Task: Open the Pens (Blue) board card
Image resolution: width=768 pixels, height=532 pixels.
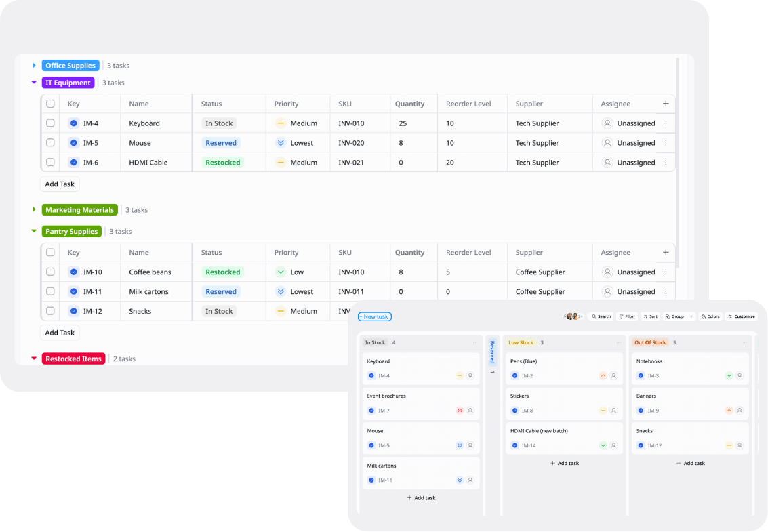Action: point(564,369)
